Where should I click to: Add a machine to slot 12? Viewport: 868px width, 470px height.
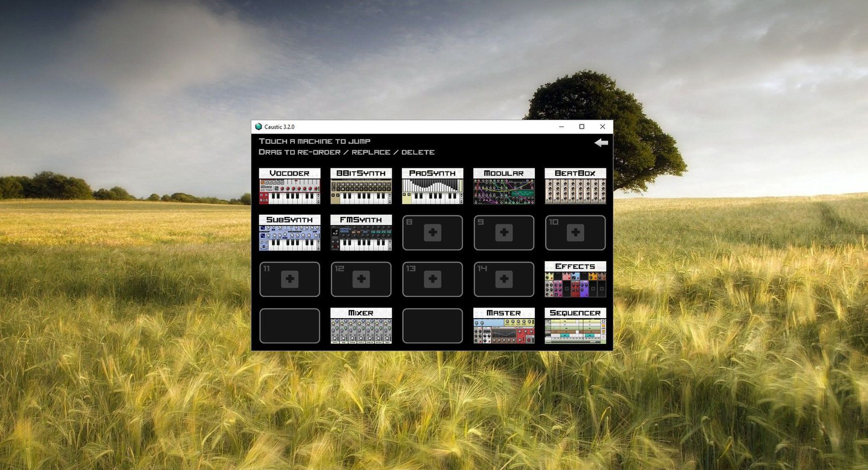point(361,279)
